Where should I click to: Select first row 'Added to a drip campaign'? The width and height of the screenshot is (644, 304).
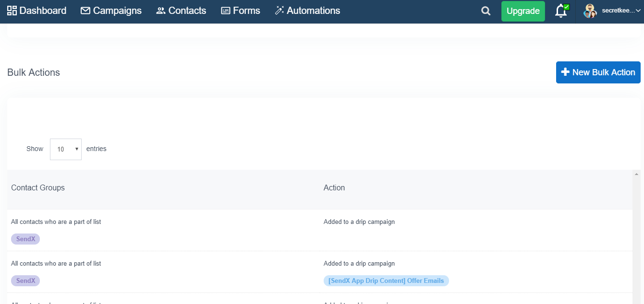click(359, 222)
